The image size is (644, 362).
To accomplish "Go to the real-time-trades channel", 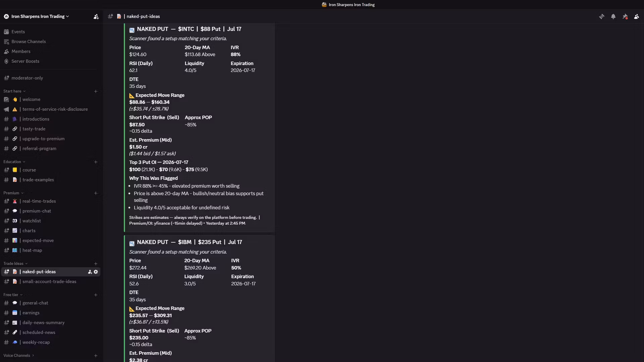I will click(50, 201).
